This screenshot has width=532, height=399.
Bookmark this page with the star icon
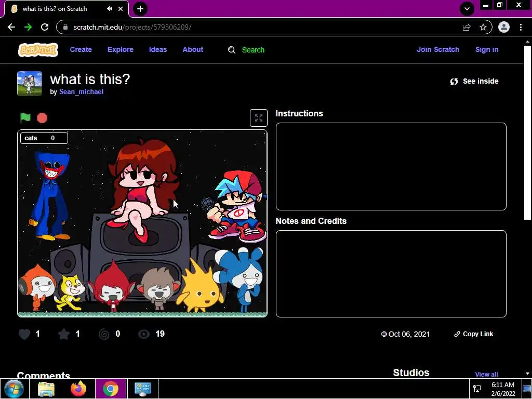[x=483, y=27]
